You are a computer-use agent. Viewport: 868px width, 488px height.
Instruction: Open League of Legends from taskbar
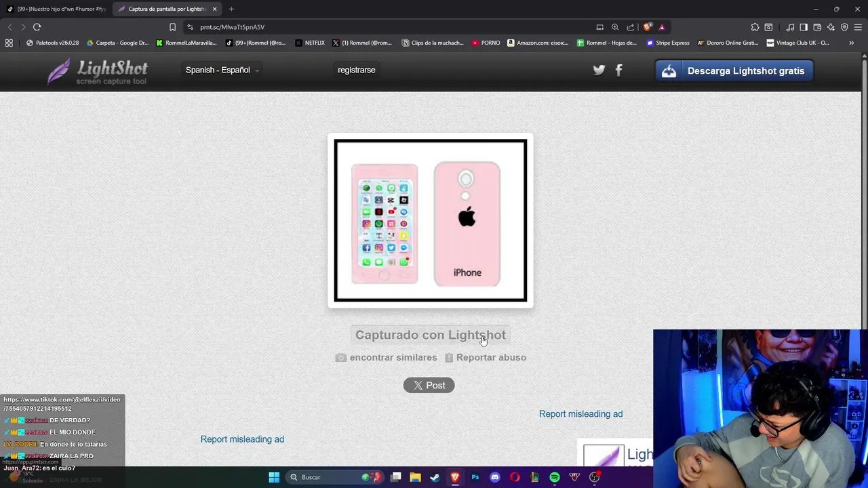pyautogui.click(x=534, y=477)
